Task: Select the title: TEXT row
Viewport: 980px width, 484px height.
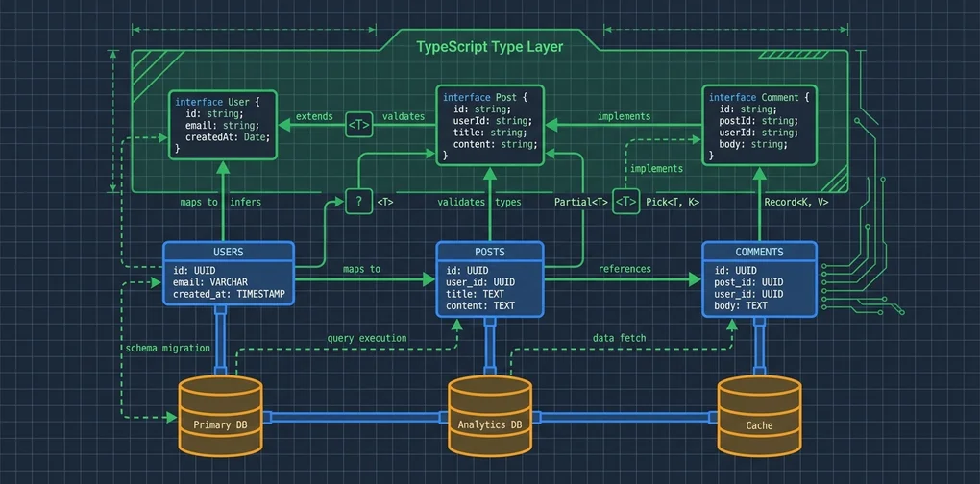Action: (x=475, y=294)
